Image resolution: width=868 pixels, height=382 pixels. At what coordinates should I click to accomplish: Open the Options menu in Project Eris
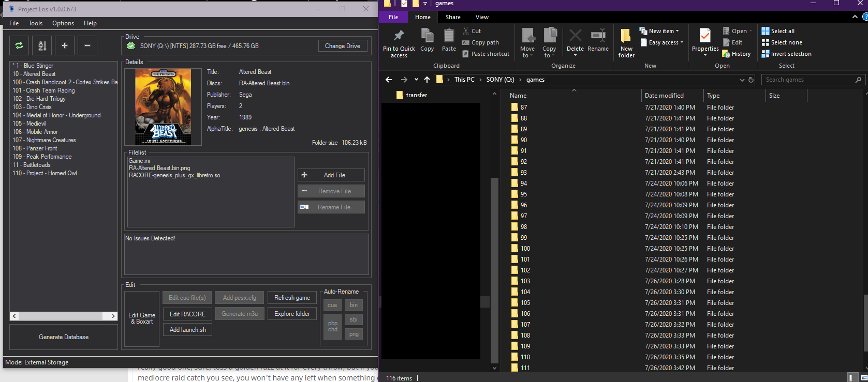[x=63, y=23]
